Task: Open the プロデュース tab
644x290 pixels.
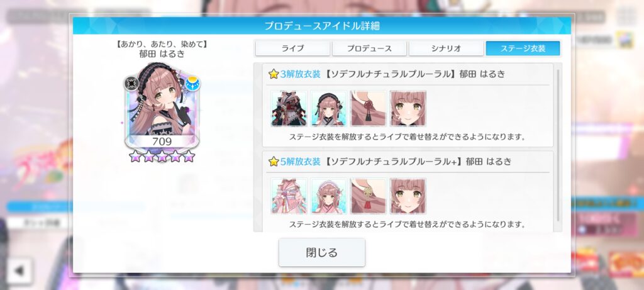Action: tap(369, 48)
